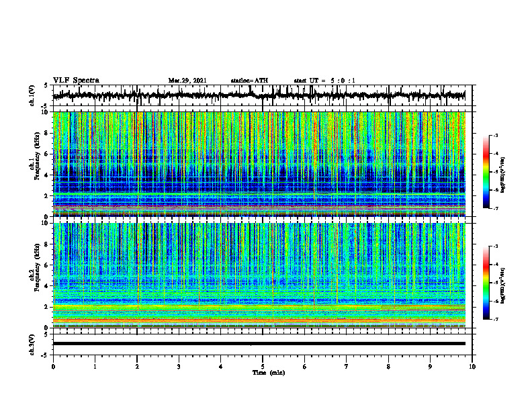Viewport: 532px width, 411px height.
Task: Click the "8" kHz tick of the ch.1 spectrogram
Action: [47, 133]
